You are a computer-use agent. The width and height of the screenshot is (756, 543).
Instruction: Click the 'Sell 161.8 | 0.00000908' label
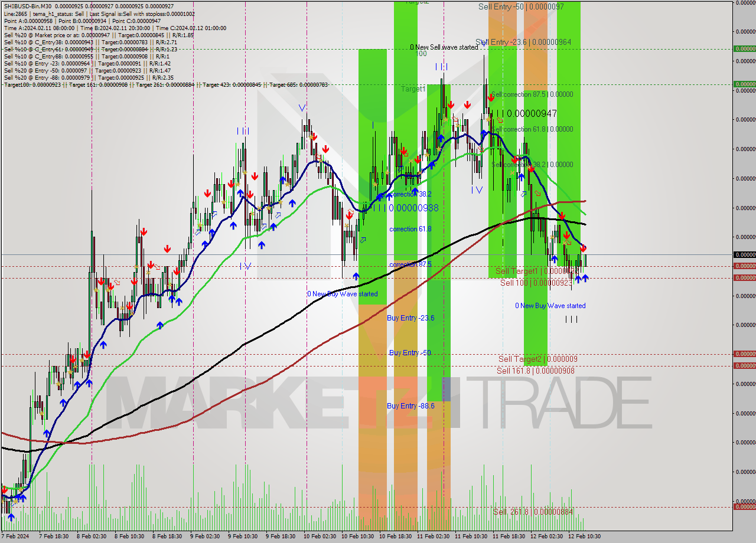pyautogui.click(x=536, y=371)
